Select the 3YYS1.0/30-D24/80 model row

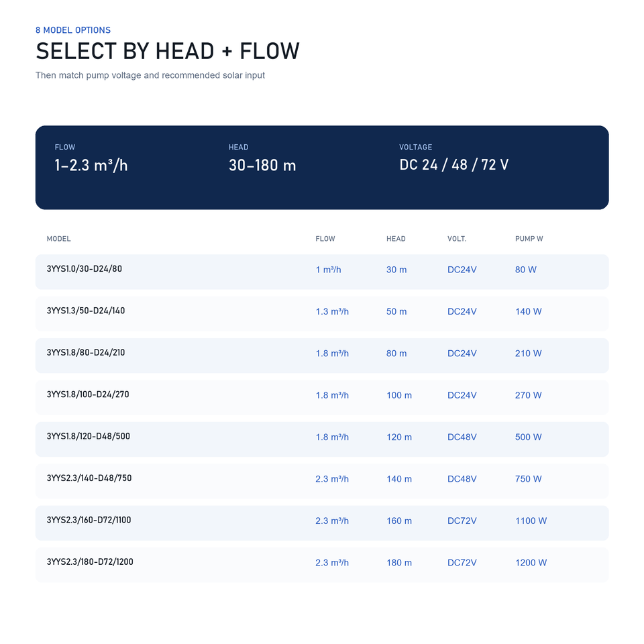321,272
